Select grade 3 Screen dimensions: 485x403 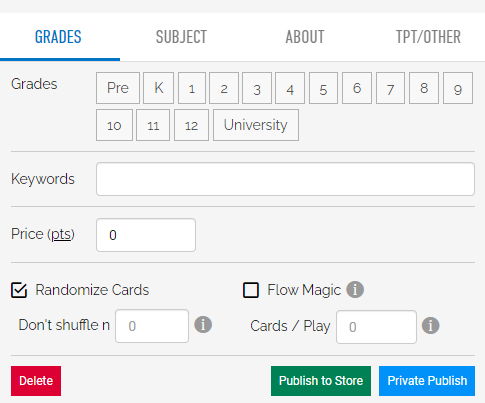[257, 88]
